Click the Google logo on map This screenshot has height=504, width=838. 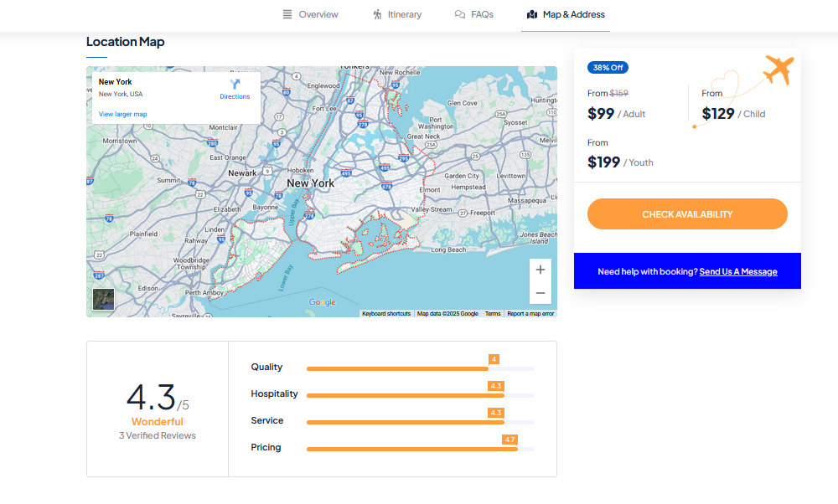(323, 302)
